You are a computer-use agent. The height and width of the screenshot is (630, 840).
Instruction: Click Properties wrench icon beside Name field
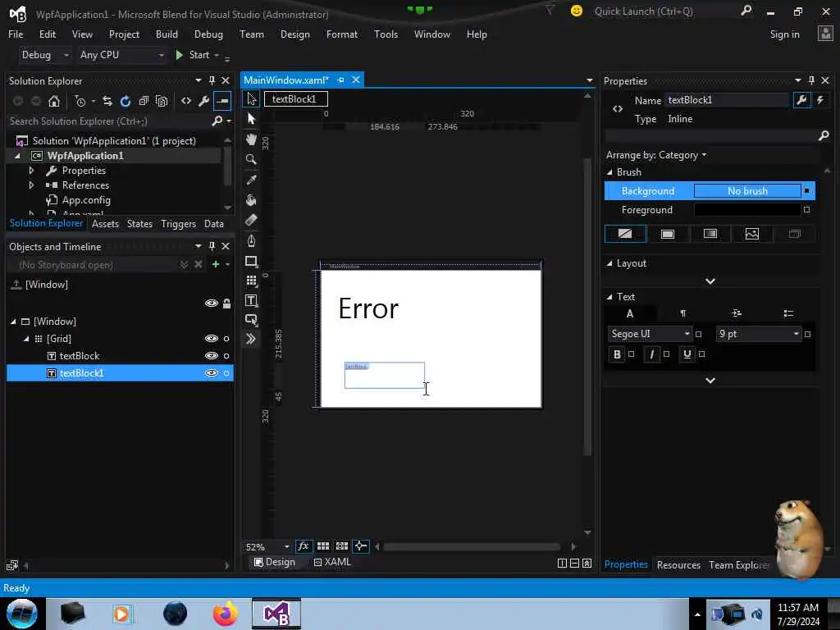coord(801,100)
